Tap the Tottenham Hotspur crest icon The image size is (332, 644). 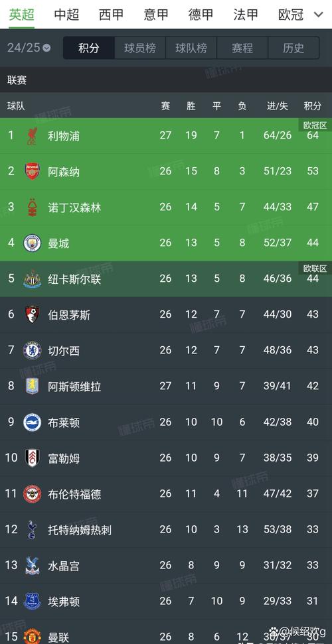coord(32,529)
